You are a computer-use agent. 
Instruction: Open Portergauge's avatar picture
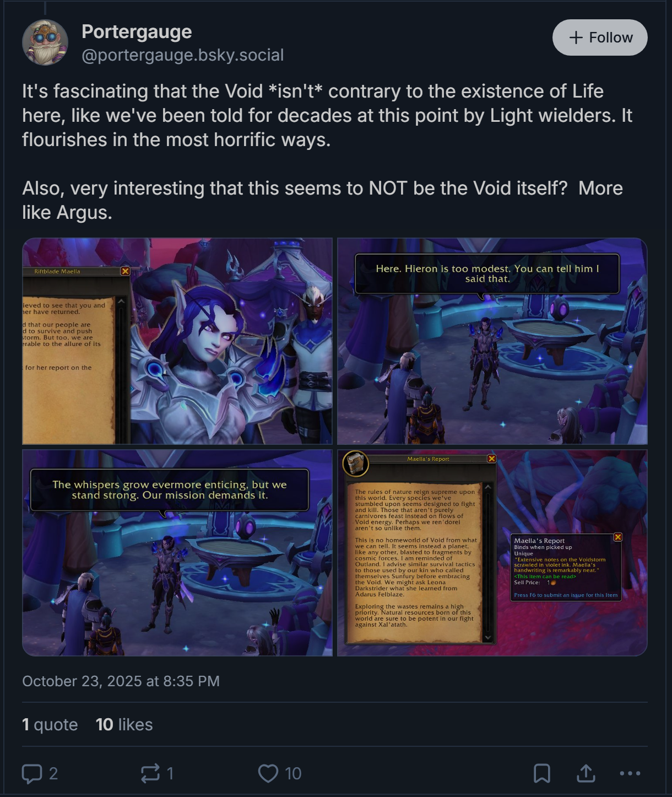click(45, 42)
